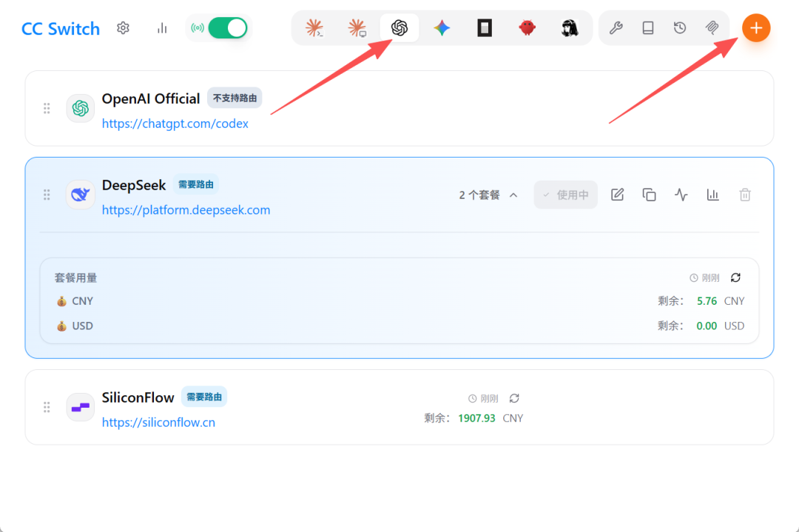Viewport: 799px width, 532px height.
Task: Add a new provider with the orange plus
Action: (756, 28)
